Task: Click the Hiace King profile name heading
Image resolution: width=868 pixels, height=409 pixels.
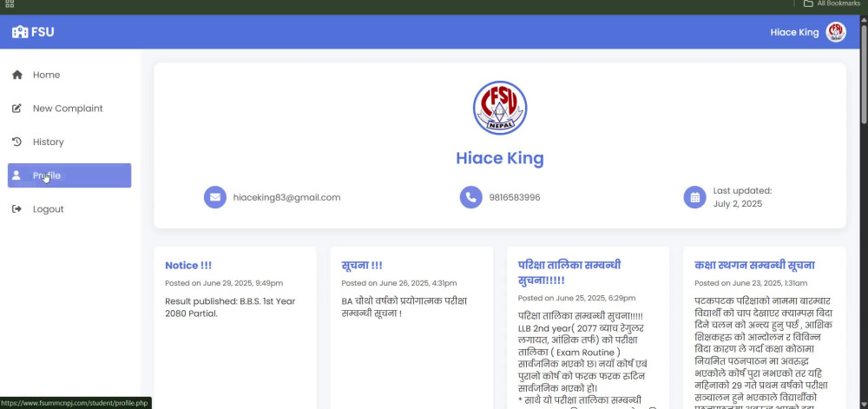Action: pos(500,158)
